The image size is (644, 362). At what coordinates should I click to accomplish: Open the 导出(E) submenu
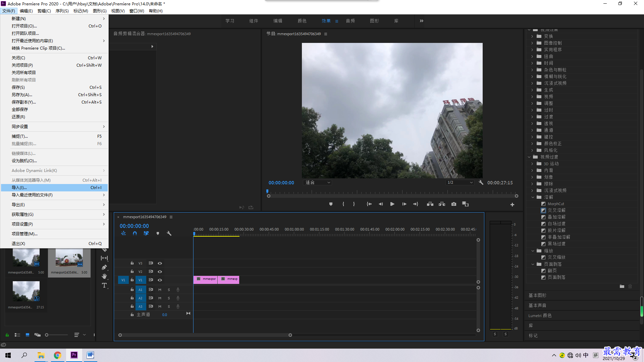[54, 205]
